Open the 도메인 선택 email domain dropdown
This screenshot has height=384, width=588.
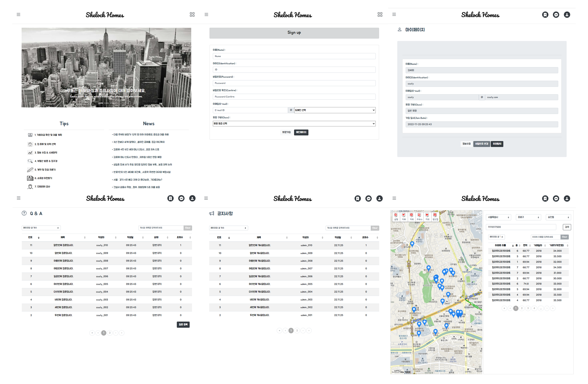click(x=334, y=110)
